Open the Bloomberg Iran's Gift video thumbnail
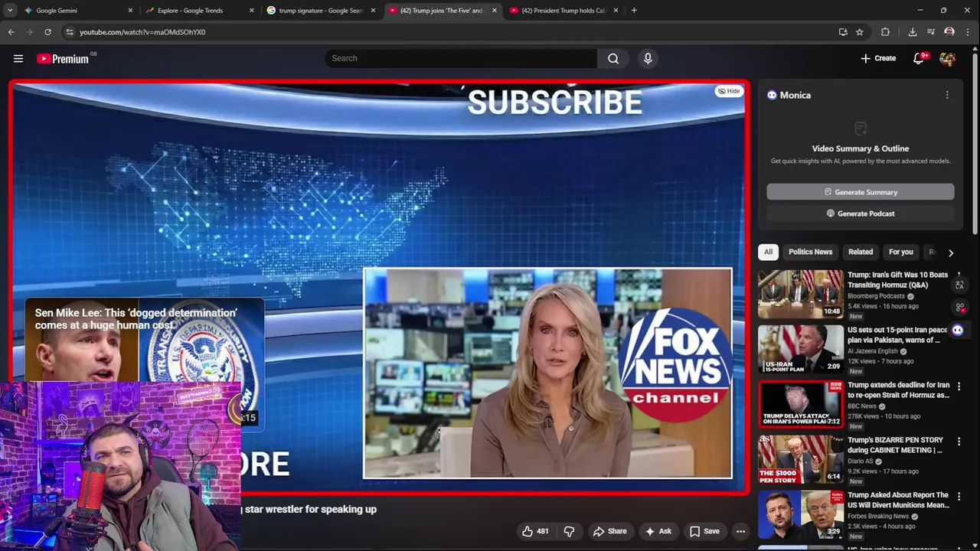The height and width of the screenshot is (551, 980). coord(801,293)
